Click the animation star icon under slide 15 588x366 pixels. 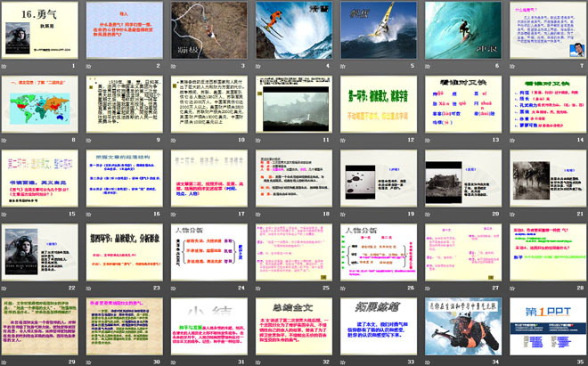click(x=4, y=215)
